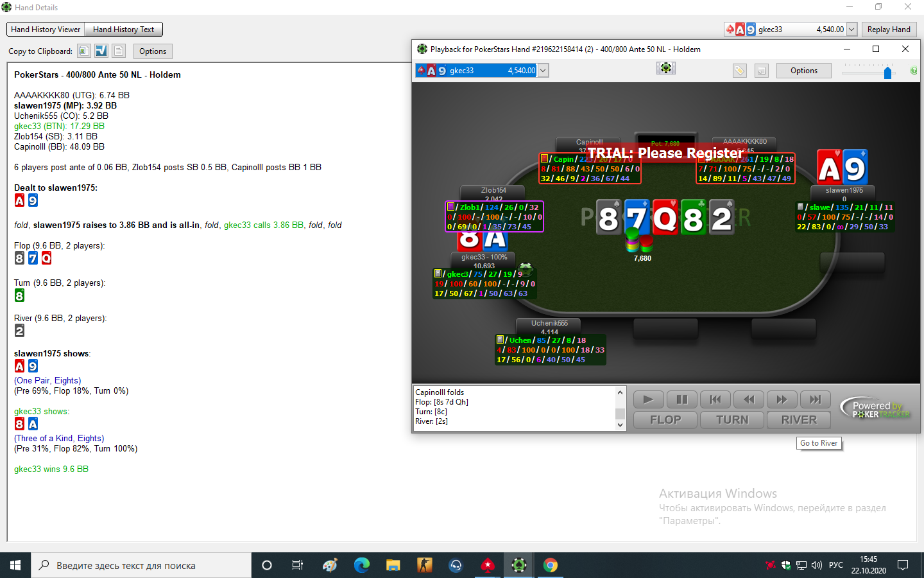Open note icon in slawe HUD
This screenshot has width=924, height=578.
[x=800, y=207]
